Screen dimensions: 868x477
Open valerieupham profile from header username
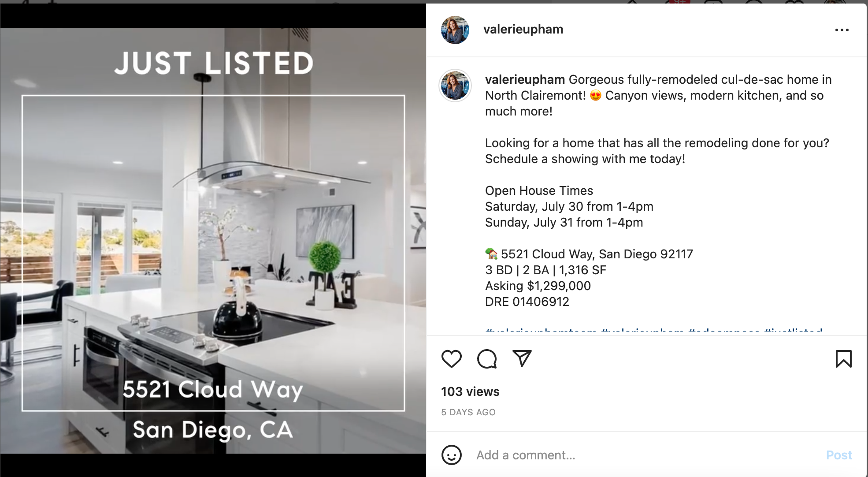523,29
